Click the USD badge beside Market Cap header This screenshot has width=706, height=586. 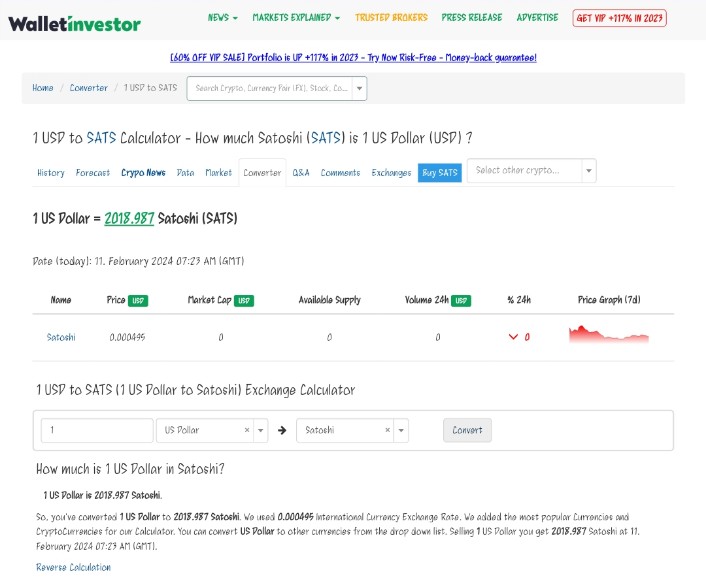pyautogui.click(x=244, y=300)
